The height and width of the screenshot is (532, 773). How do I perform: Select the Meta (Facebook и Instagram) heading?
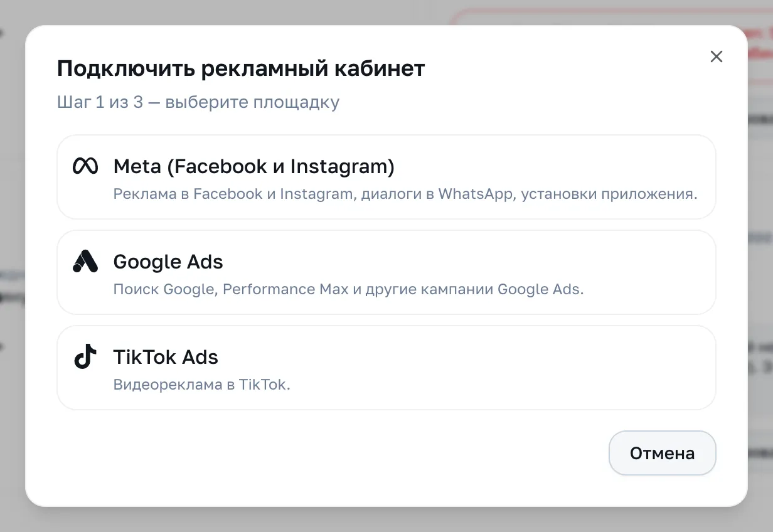253,167
